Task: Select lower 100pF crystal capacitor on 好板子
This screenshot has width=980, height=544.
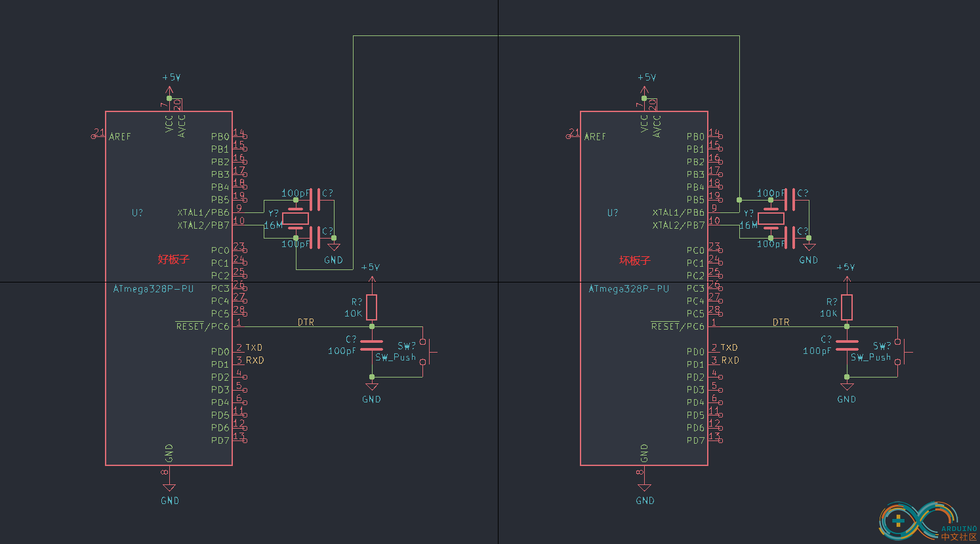Action: [x=315, y=237]
